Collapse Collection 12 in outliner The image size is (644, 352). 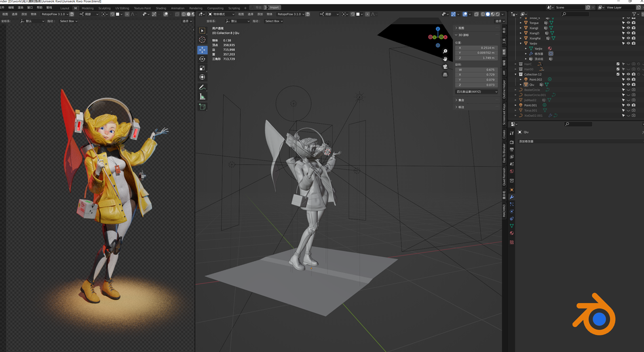(516, 75)
